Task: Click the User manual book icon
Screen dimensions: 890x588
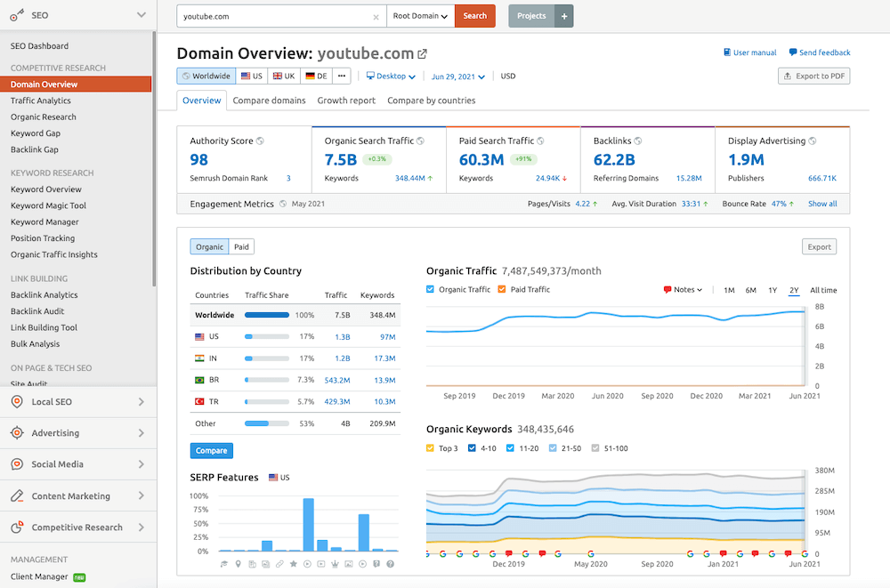Action: [727, 52]
